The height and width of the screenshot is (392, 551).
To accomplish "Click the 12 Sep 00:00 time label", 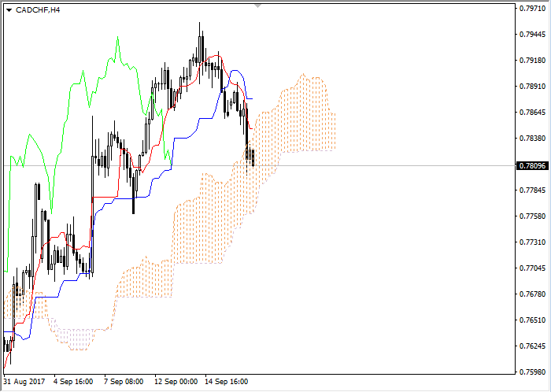I will (x=176, y=382).
